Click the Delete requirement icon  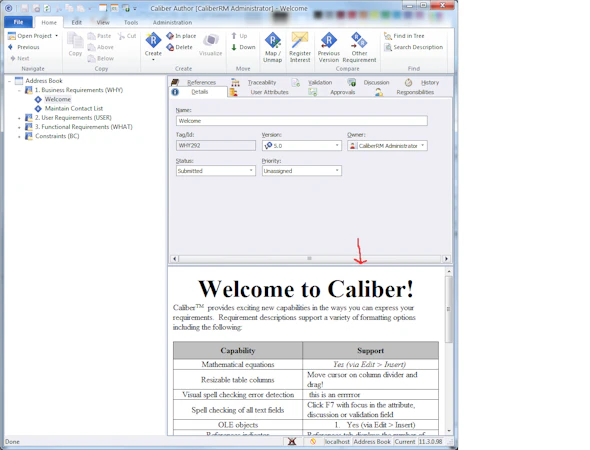[170, 47]
